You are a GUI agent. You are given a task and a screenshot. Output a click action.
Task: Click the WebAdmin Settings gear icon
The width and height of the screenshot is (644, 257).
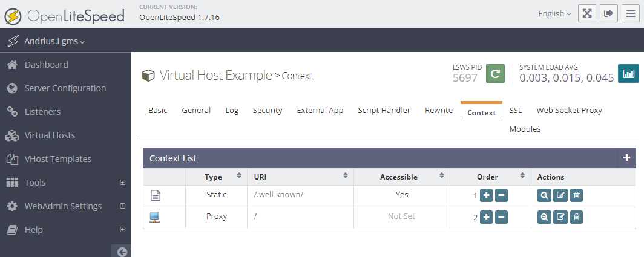pos(12,206)
